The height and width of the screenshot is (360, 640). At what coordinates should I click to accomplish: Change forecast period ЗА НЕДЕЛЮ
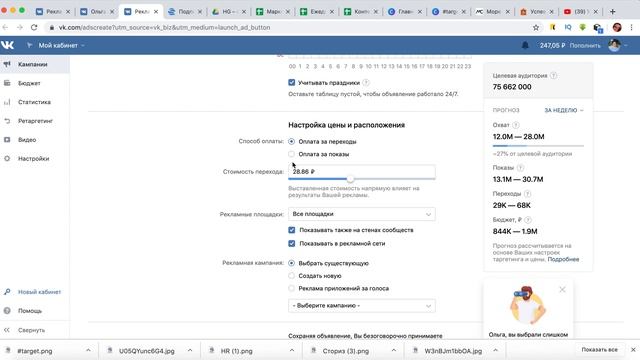coord(564,110)
